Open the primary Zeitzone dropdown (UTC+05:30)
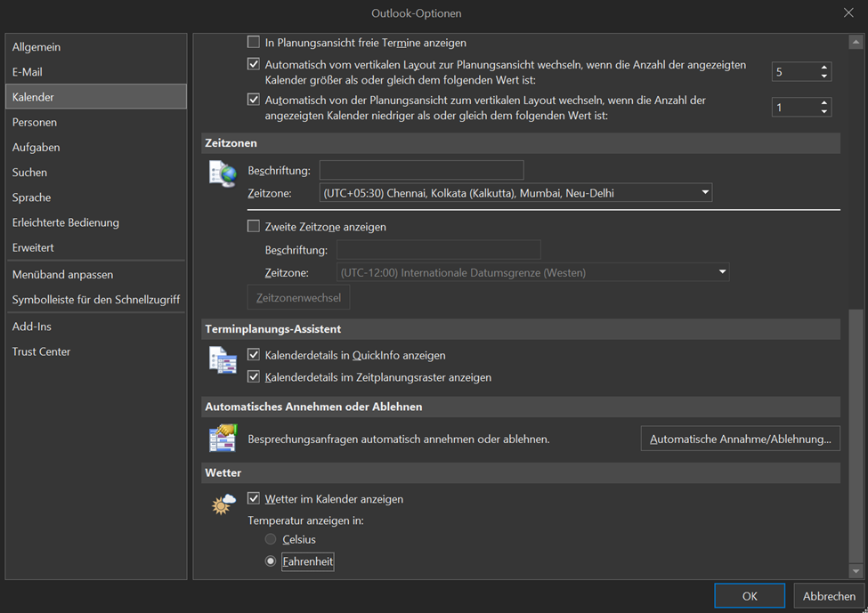The width and height of the screenshot is (868, 613). 515,193
